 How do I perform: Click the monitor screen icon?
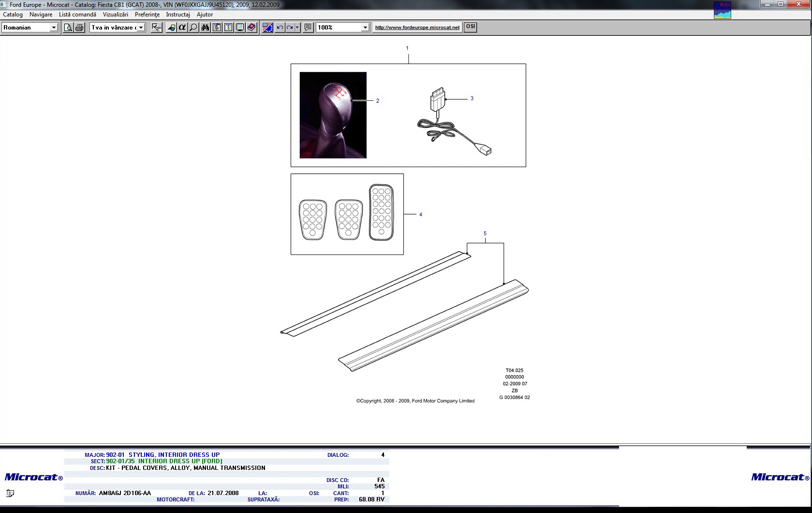[x=240, y=28]
